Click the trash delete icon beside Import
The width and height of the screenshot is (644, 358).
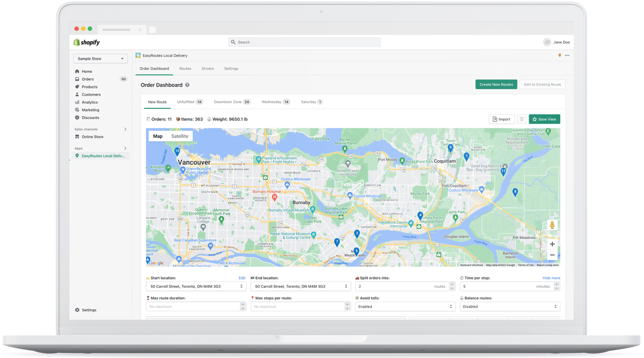[x=522, y=119]
